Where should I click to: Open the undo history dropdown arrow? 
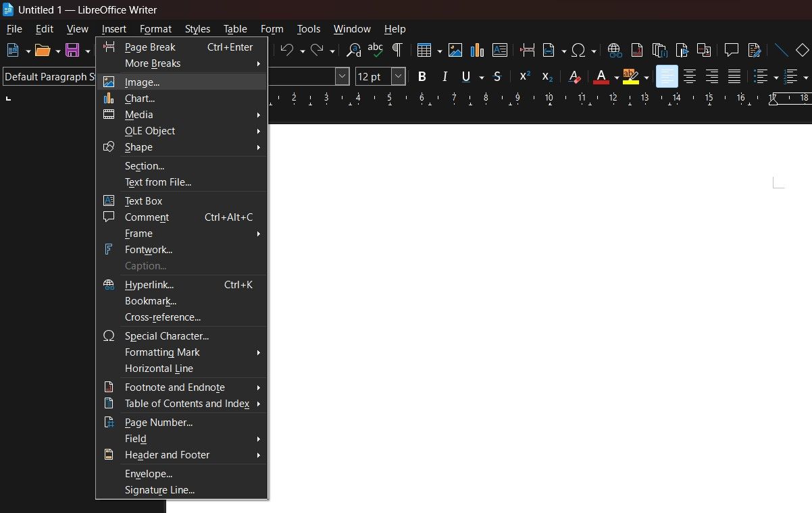301,50
